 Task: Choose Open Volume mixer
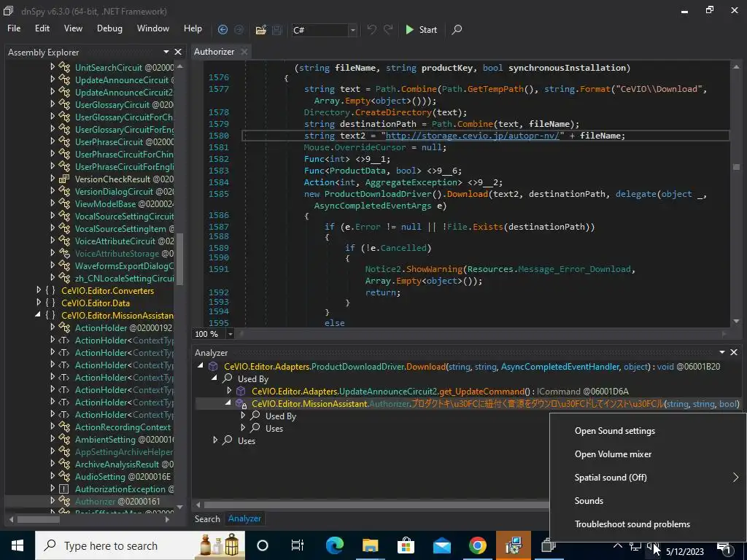613,454
